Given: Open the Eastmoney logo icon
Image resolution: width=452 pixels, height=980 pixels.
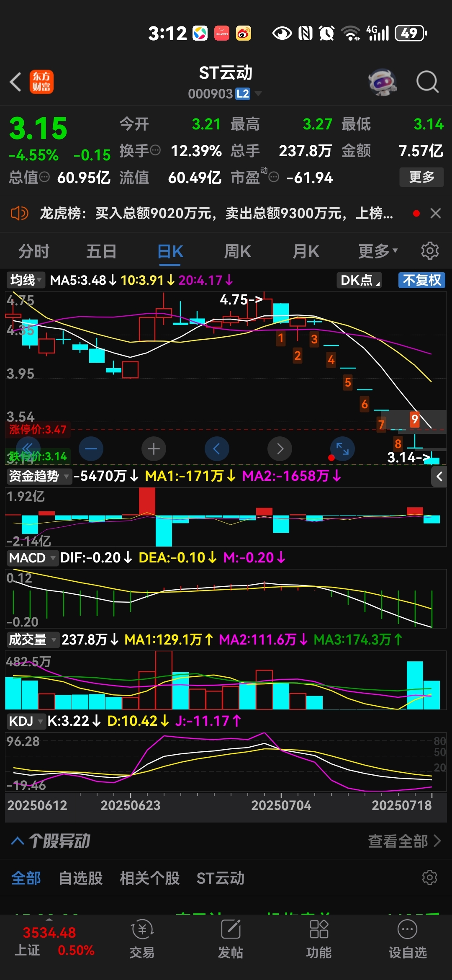Looking at the screenshot, I should 41,82.
